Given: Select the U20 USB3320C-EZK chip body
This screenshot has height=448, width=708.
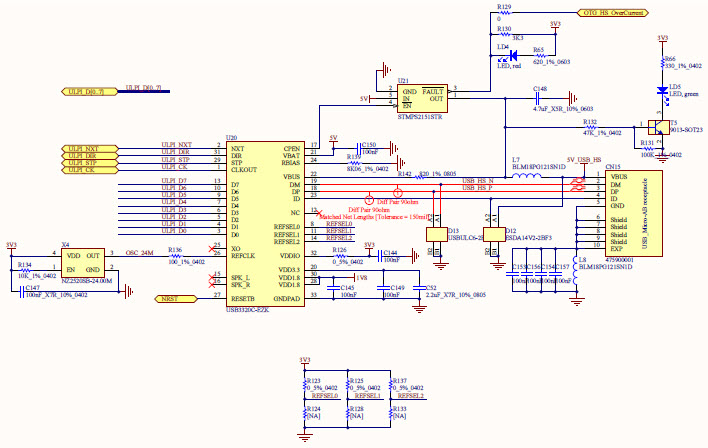Looking at the screenshot, I should pyautogui.click(x=266, y=224).
